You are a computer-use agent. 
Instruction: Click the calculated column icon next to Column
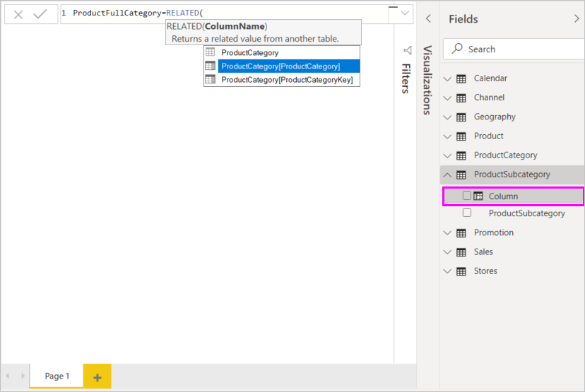(478, 196)
